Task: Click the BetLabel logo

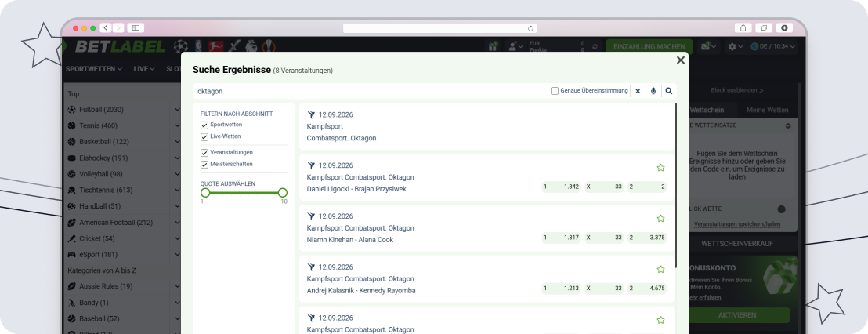Action: (x=120, y=46)
